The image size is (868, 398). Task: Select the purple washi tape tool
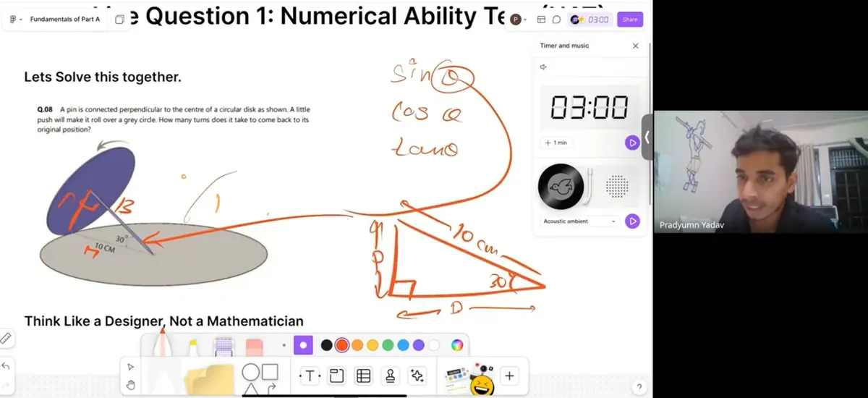pos(224,347)
